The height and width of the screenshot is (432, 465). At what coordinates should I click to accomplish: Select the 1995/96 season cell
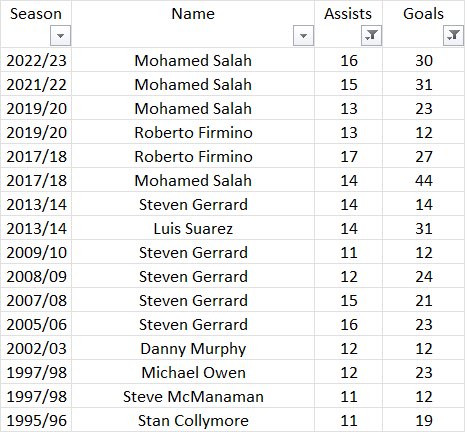[x=36, y=420]
